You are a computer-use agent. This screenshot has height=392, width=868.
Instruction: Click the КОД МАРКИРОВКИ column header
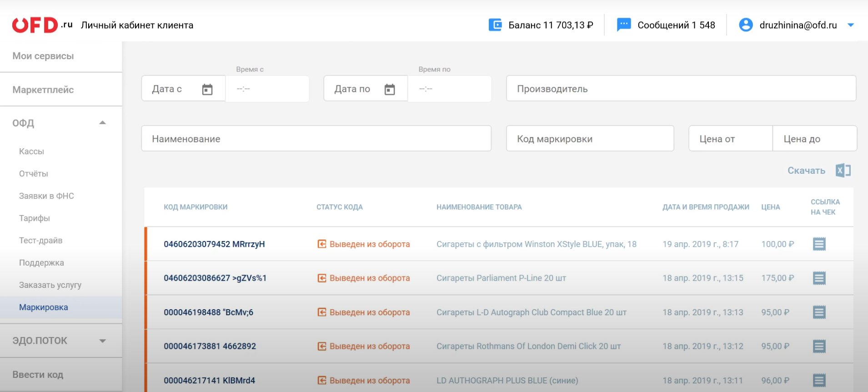click(196, 207)
